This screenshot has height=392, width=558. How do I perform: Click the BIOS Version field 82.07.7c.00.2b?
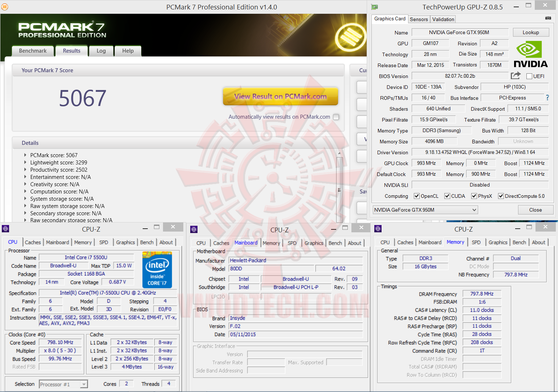[x=460, y=76]
